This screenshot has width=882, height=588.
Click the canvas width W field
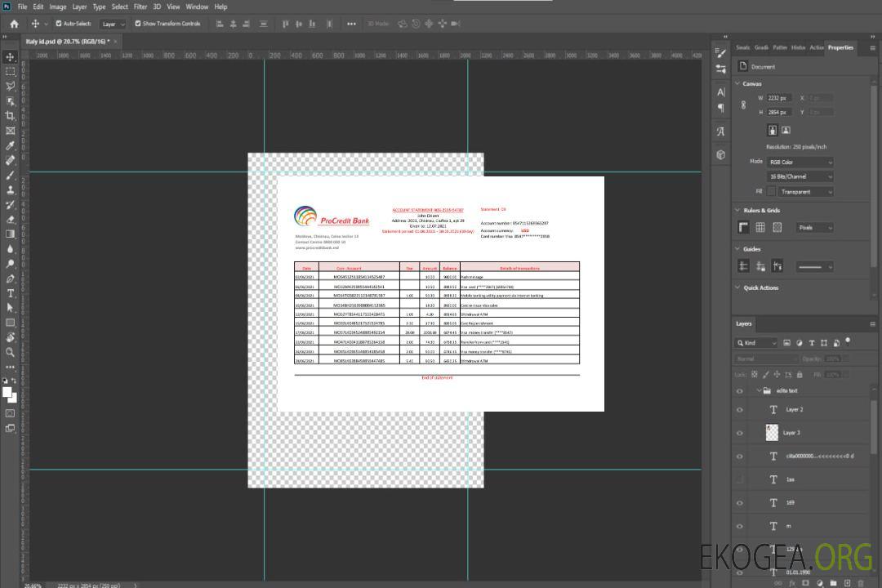pyautogui.click(x=779, y=98)
